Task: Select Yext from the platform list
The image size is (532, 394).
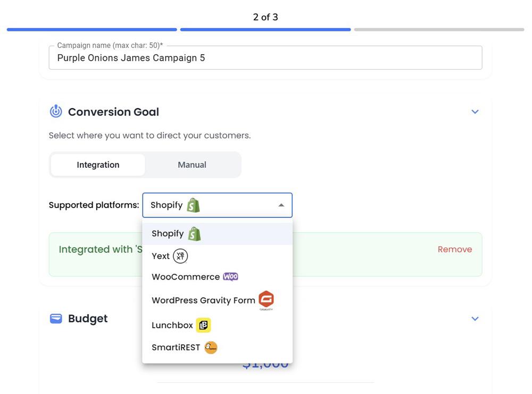Action: (161, 256)
